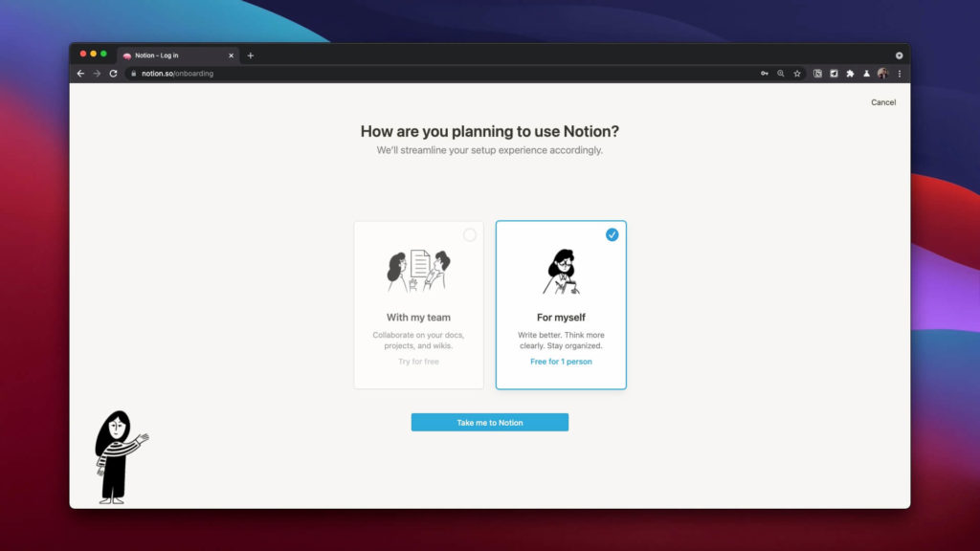
Task: Click the Try for free link
Action: [x=419, y=362]
